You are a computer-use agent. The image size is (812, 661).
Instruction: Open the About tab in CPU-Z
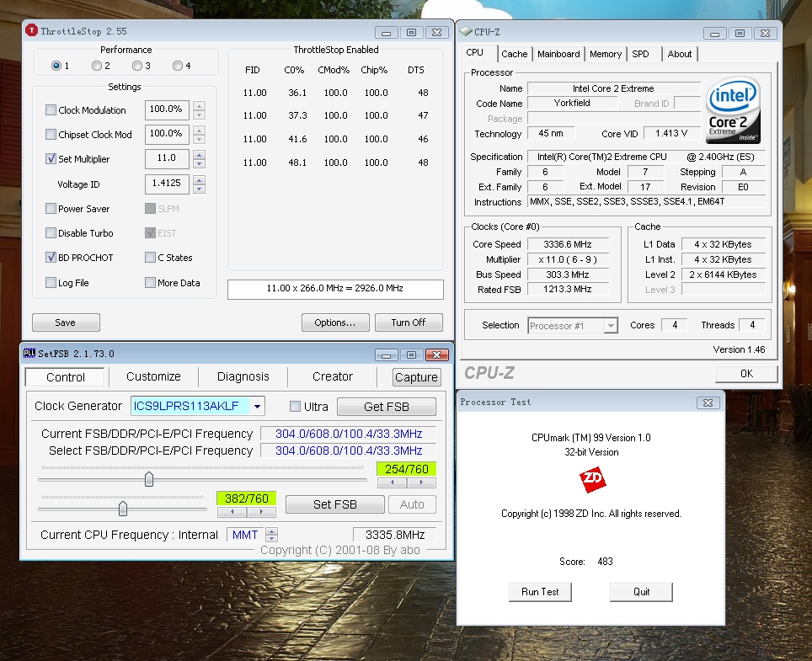coord(680,54)
